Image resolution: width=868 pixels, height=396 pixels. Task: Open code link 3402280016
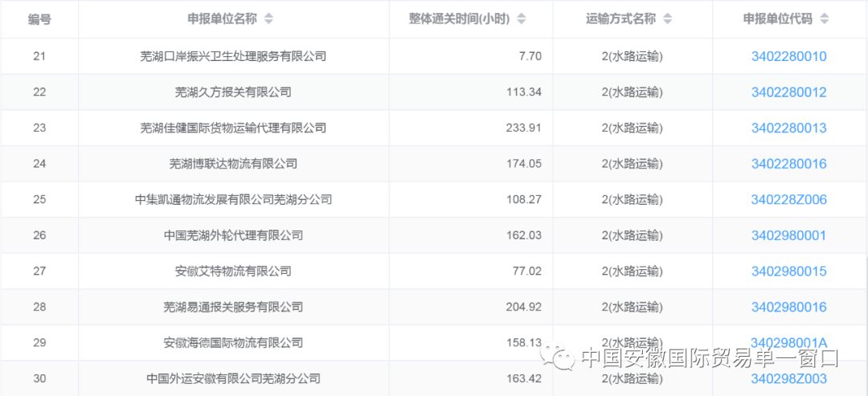(789, 164)
